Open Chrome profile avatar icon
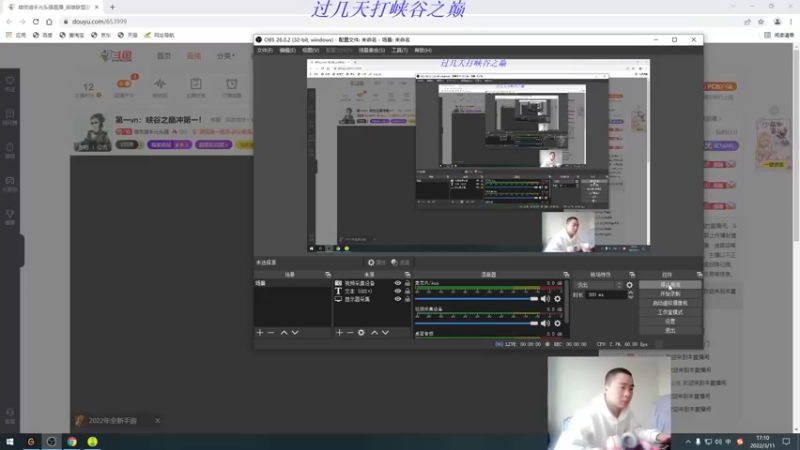The image size is (800, 450). click(x=777, y=21)
